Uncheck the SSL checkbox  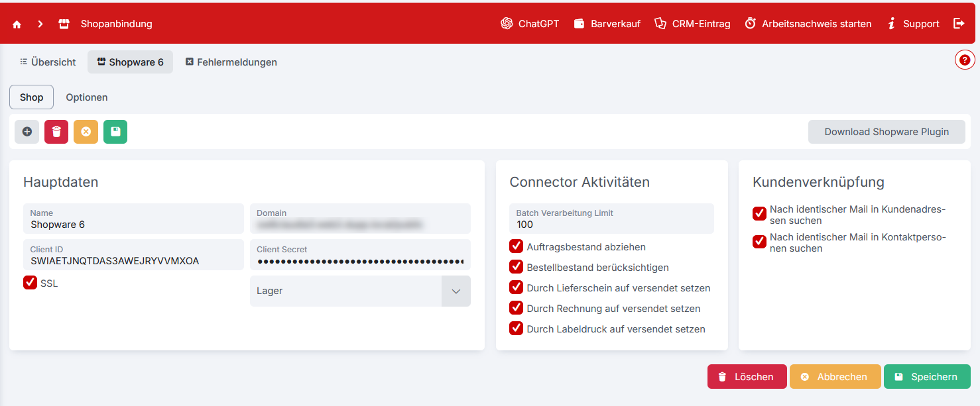click(x=30, y=283)
